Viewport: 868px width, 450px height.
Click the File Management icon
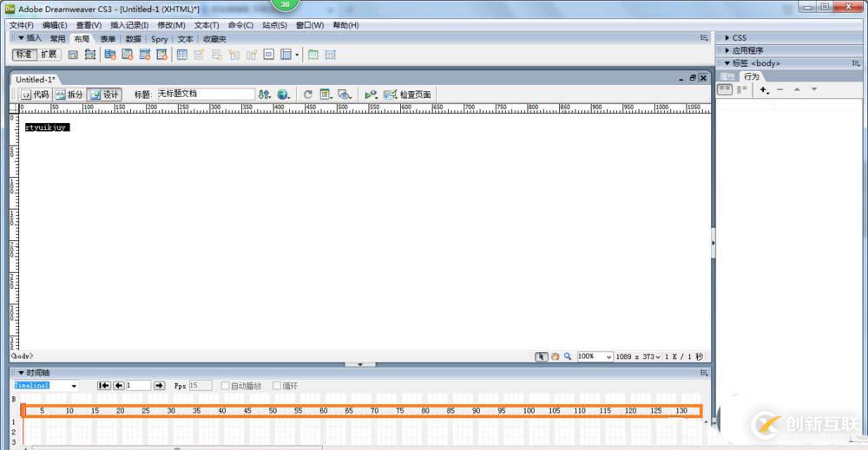pyautogui.click(x=265, y=95)
